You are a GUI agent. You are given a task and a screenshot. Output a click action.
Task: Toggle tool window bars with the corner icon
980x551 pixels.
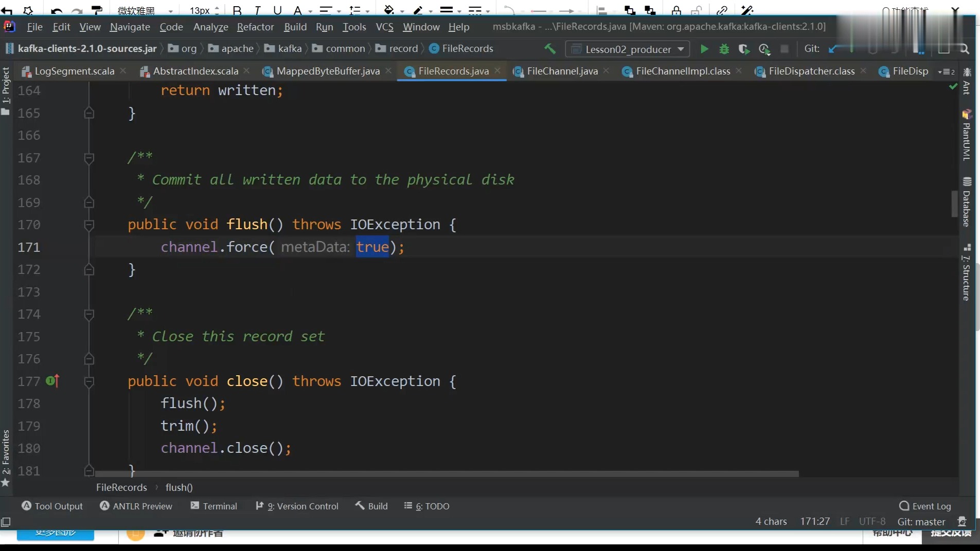point(6,522)
